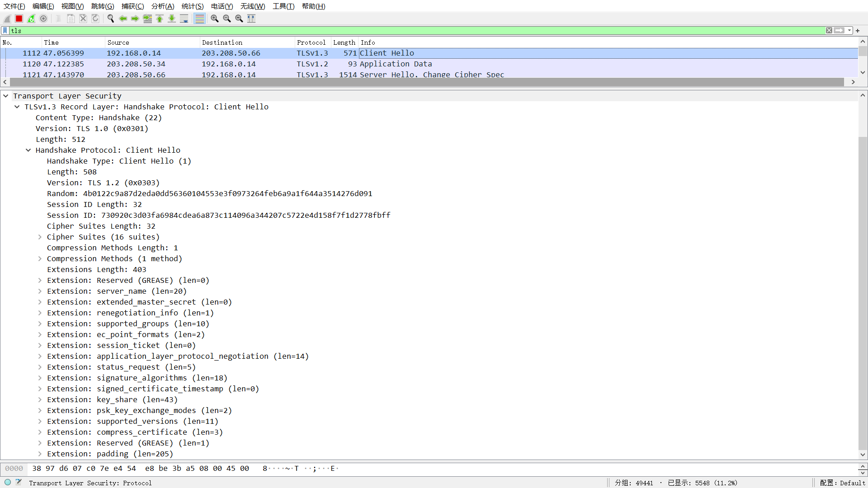
Task: Toggle packet list colorization
Action: 199,19
